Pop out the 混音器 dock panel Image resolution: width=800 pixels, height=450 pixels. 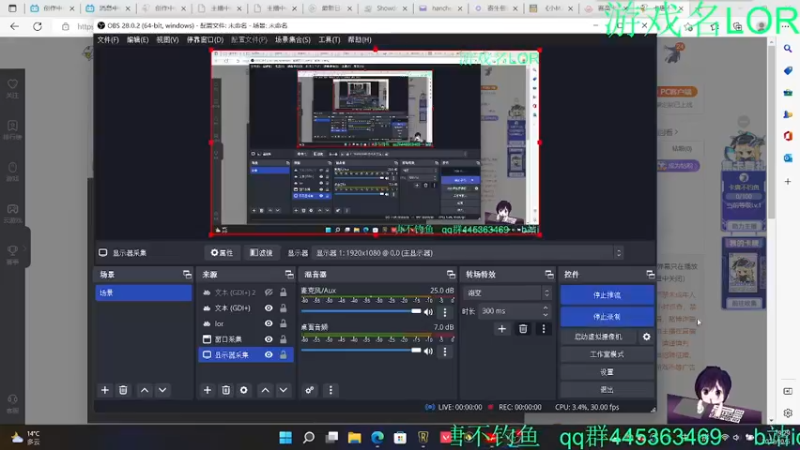(x=451, y=274)
